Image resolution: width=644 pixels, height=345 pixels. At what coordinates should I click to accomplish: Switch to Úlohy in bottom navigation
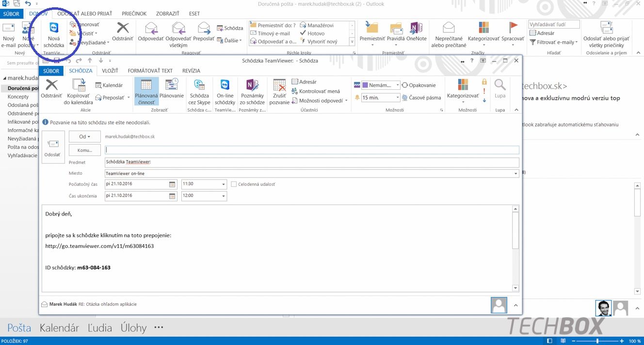(133, 328)
